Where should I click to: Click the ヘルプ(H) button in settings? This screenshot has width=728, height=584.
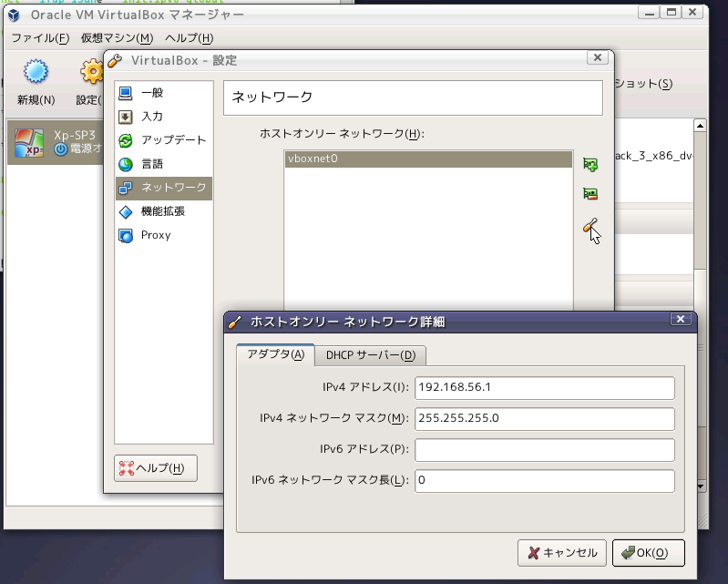click(155, 468)
